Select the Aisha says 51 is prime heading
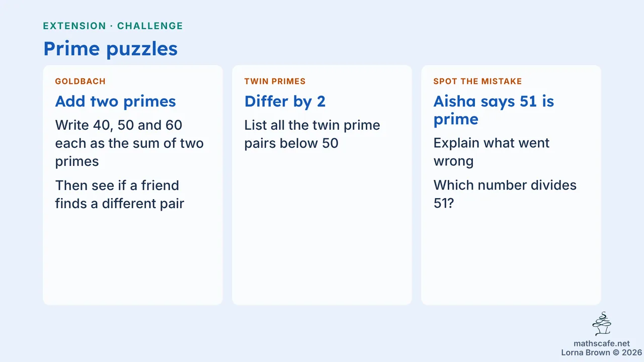This screenshot has width=644, height=362. coord(494,110)
